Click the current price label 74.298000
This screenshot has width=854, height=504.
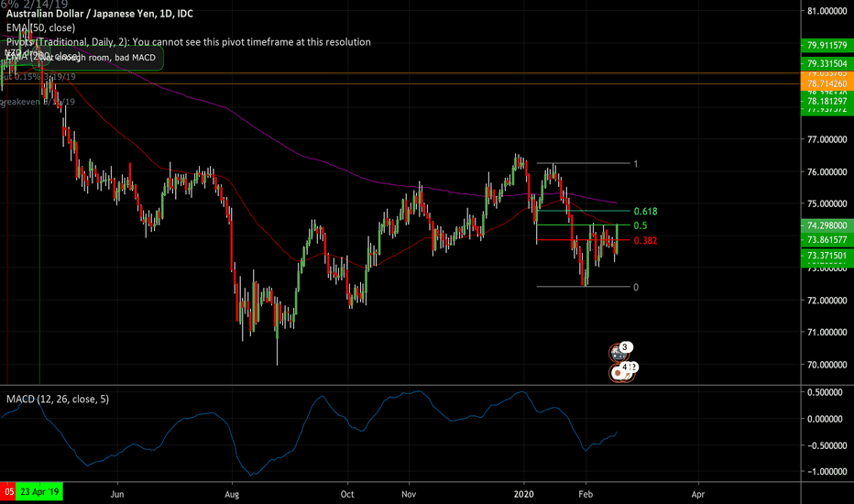(x=827, y=225)
